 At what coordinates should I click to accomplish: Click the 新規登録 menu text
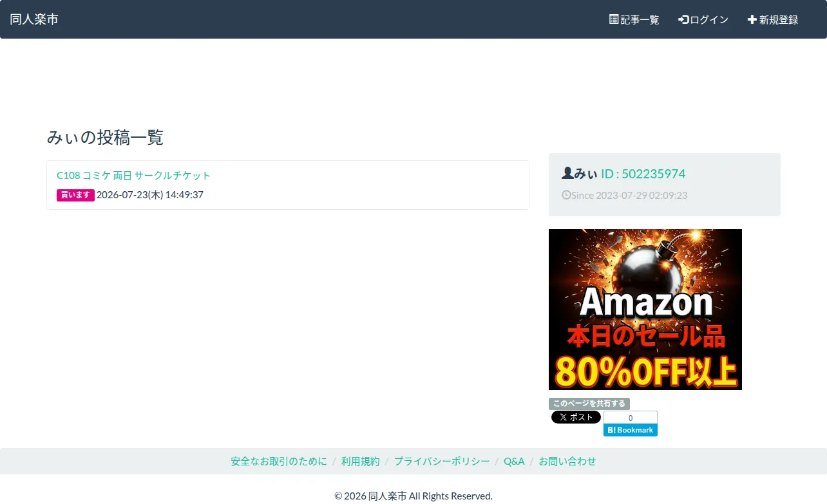tap(779, 19)
